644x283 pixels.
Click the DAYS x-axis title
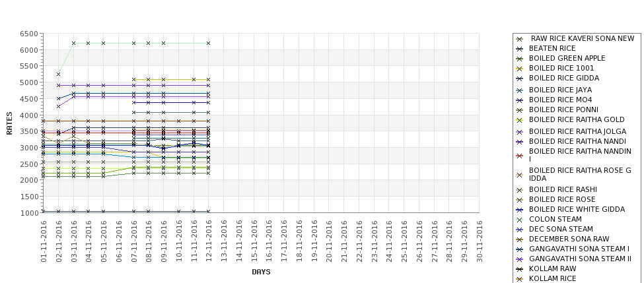(x=261, y=272)
